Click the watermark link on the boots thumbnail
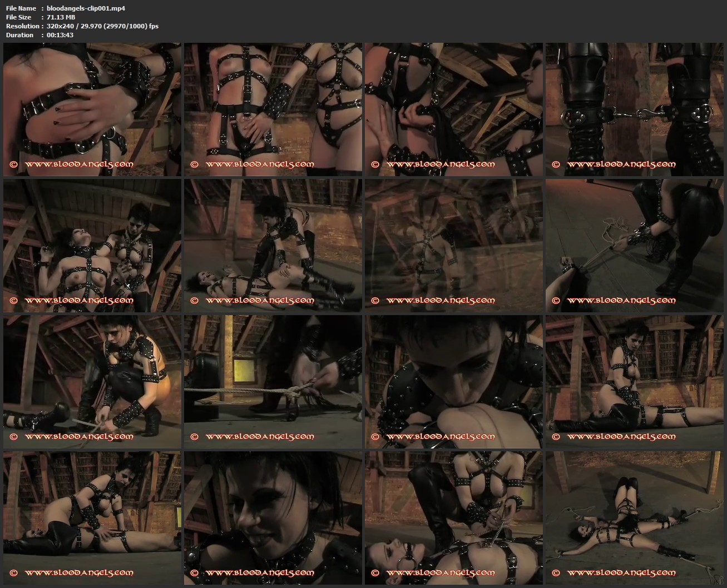 point(621,165)
